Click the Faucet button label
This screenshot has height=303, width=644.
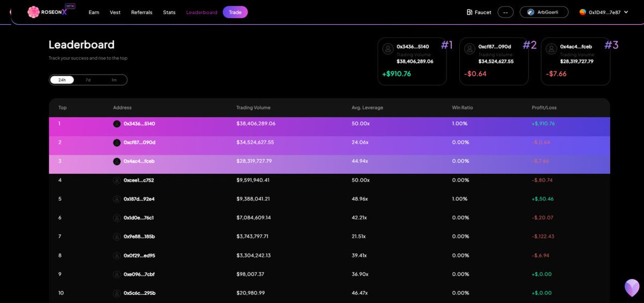point(483,12)
